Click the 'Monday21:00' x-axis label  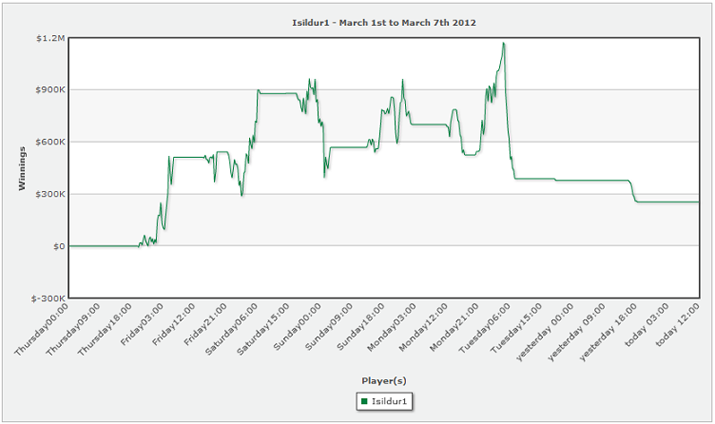pyautogui.click(x=454, y=327)
